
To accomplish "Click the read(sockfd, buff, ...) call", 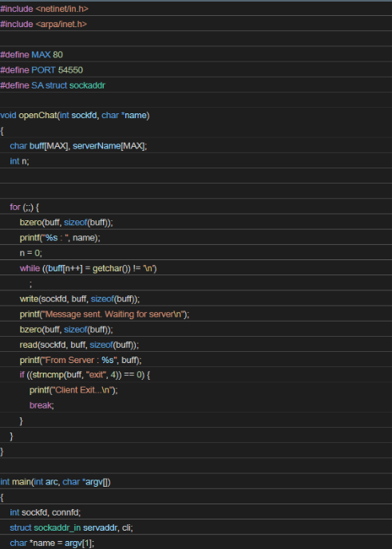I will click(x=79, y=345).
